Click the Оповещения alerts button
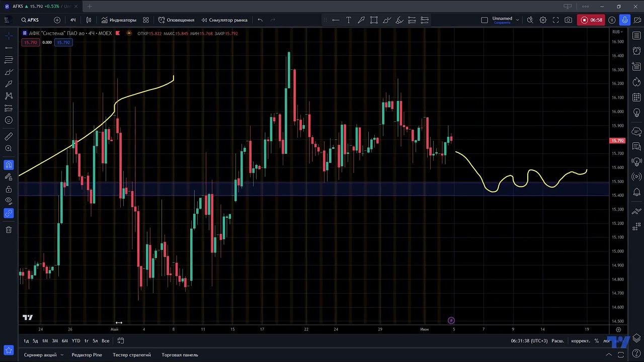This screenshot has width=644, height=362. [x=176, y=20]
